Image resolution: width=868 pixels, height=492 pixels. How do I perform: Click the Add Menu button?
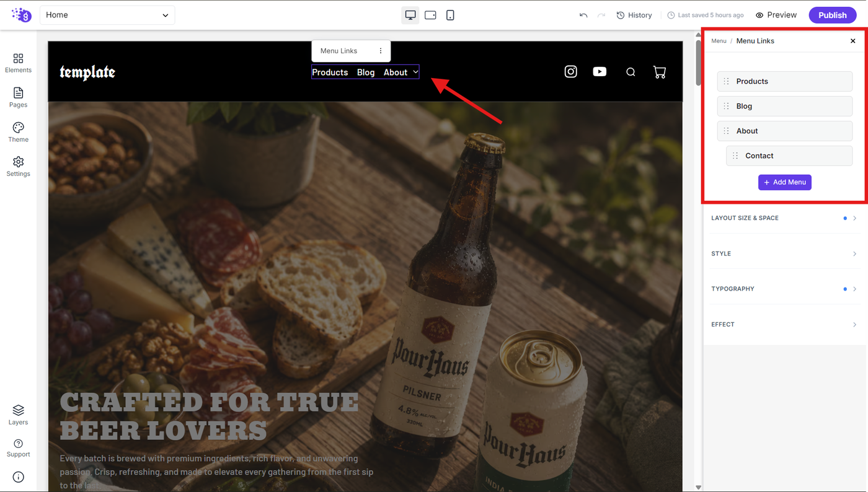pos(785,182)
